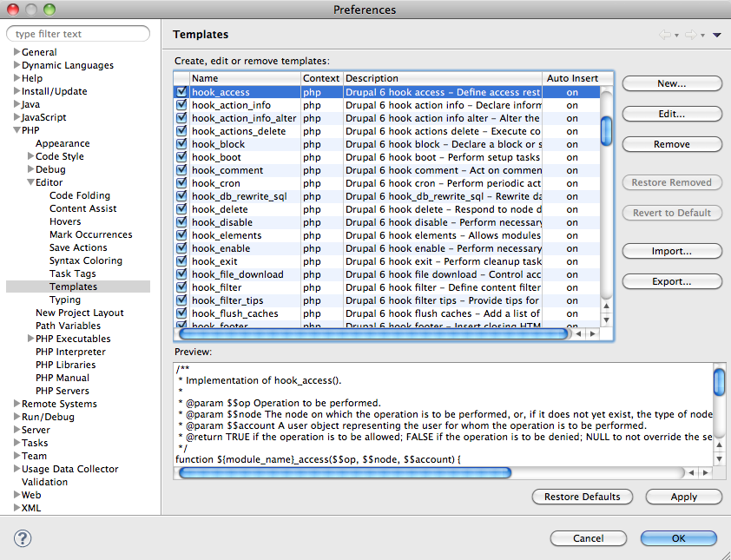Open the Templates view menu triangle
Viewport: 731px width, 560px height.
[717, 35]
